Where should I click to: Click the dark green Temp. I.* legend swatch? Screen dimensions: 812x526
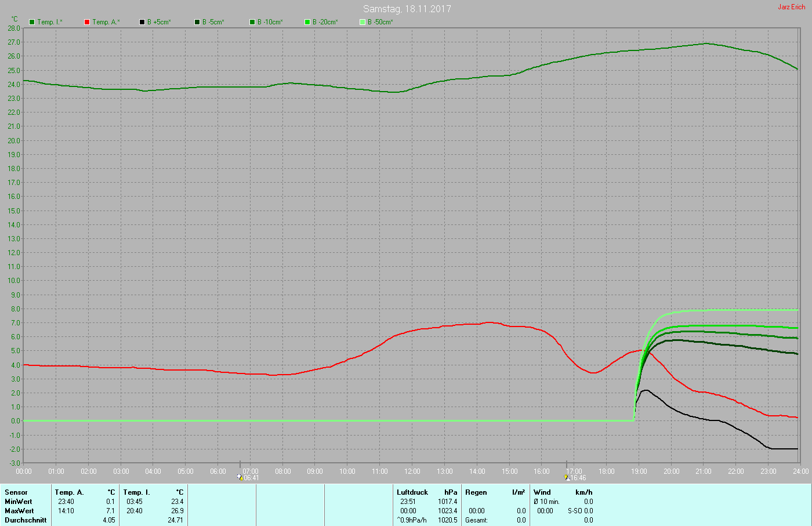coord(32,22)
